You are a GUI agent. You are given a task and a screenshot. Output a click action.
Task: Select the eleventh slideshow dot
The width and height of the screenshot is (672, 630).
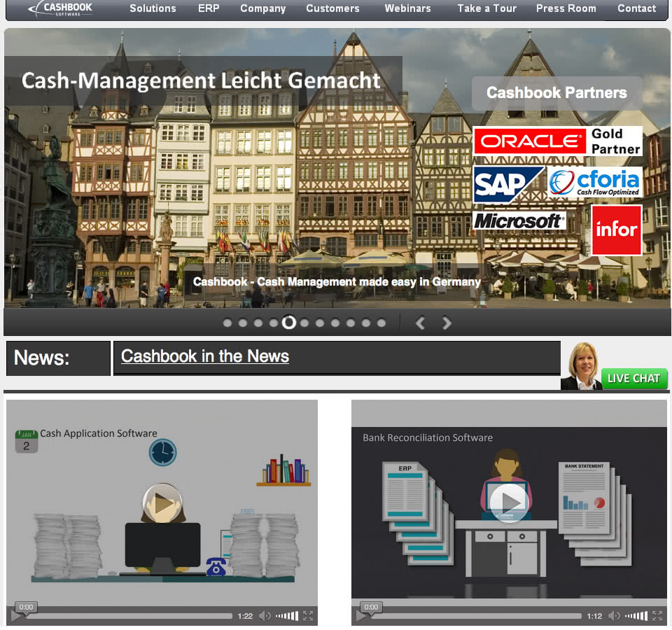381,323
